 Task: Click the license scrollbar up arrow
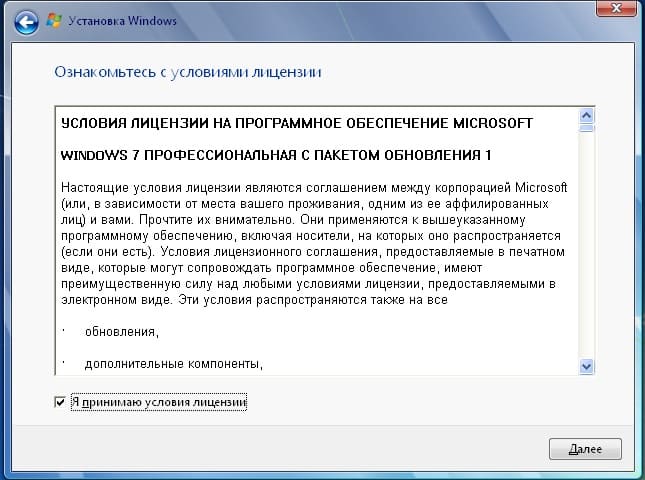click(587, 115)
